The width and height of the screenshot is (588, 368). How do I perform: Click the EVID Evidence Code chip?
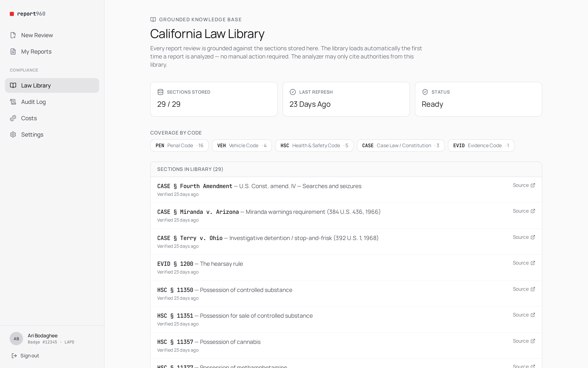pos(481,146)
